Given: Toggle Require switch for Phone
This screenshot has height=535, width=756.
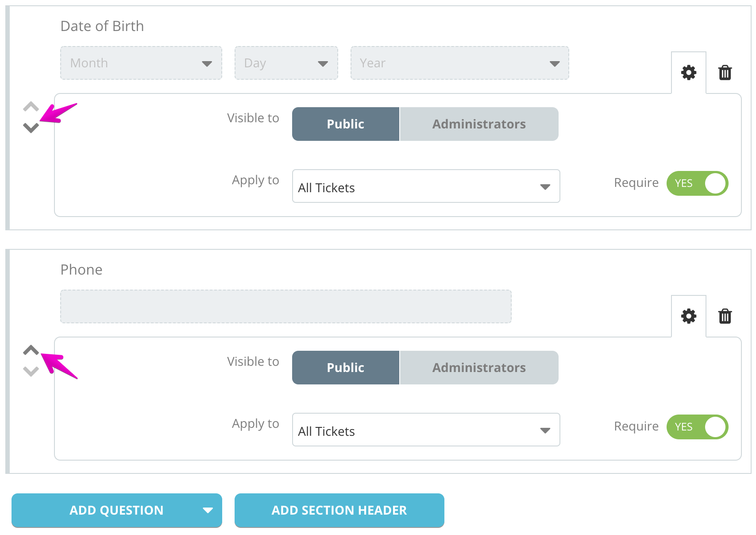Looking at the screenshot, I should point(697,427).
